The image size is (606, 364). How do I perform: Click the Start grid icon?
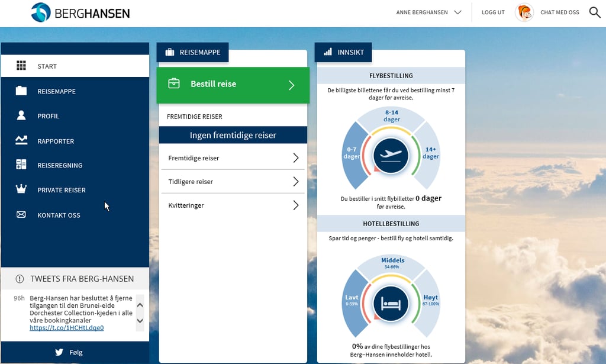(21, 66)
